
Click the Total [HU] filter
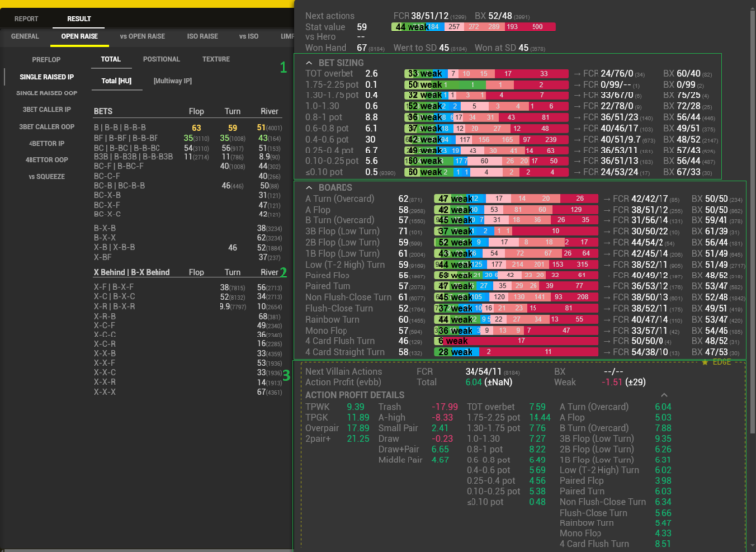click(115, 80)
